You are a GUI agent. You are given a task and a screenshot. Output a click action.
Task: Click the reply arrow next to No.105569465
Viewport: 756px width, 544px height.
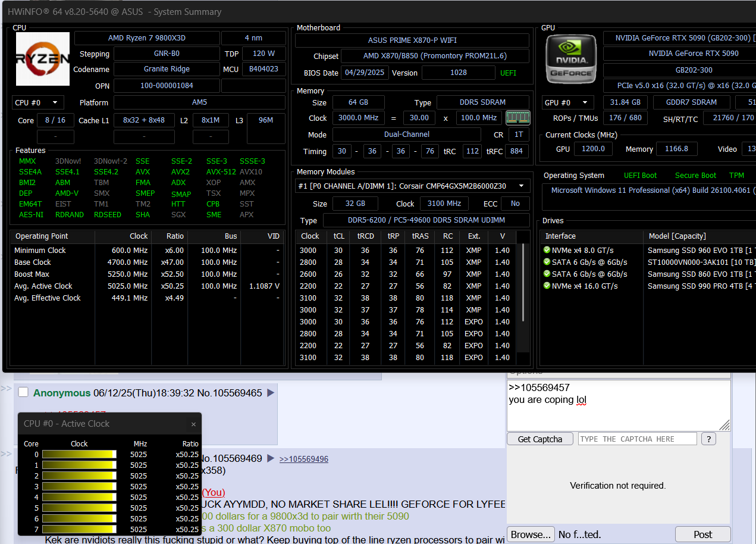pyautogui.click(x=271, y=393)
